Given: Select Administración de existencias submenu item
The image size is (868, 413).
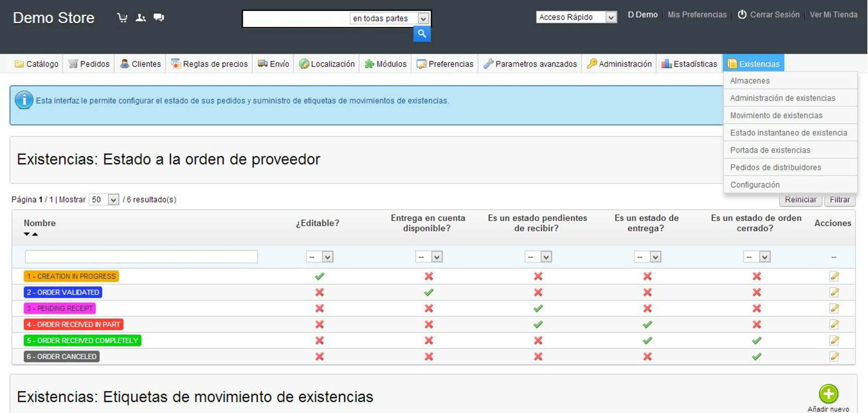Looking at the screenshot, I should pos(791,98).
